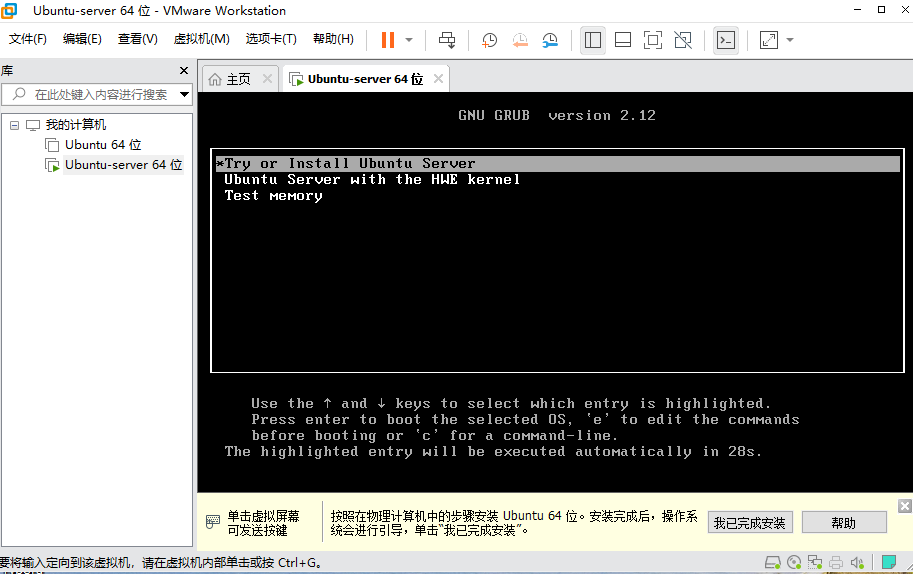Click the GNU GRUB version 2.12 heading
The height and width of the screenshot is (574, 913).
click(557, 115)
